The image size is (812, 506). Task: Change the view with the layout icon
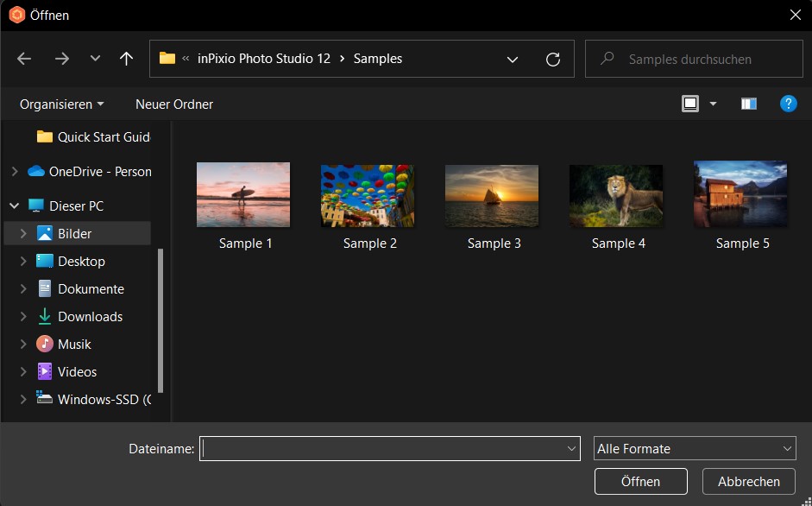point(690,103)
